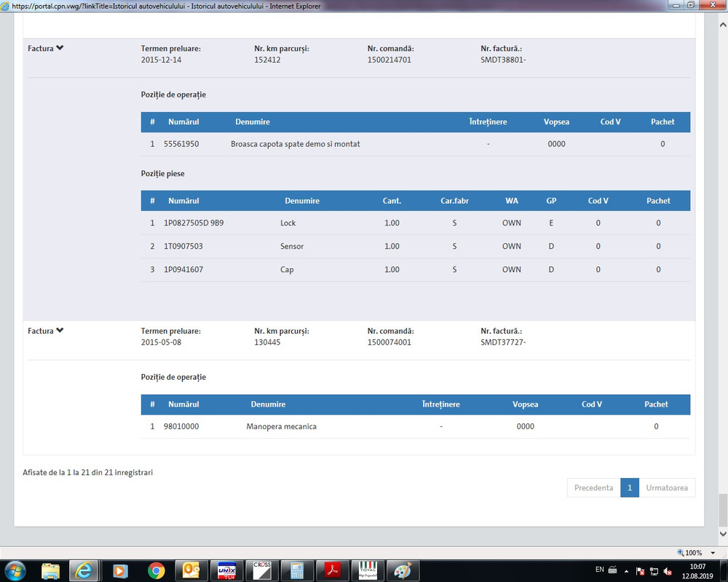Click operation number 98010000
The width and height of the screenshot is (728, 582).
(x=181, y=426)
